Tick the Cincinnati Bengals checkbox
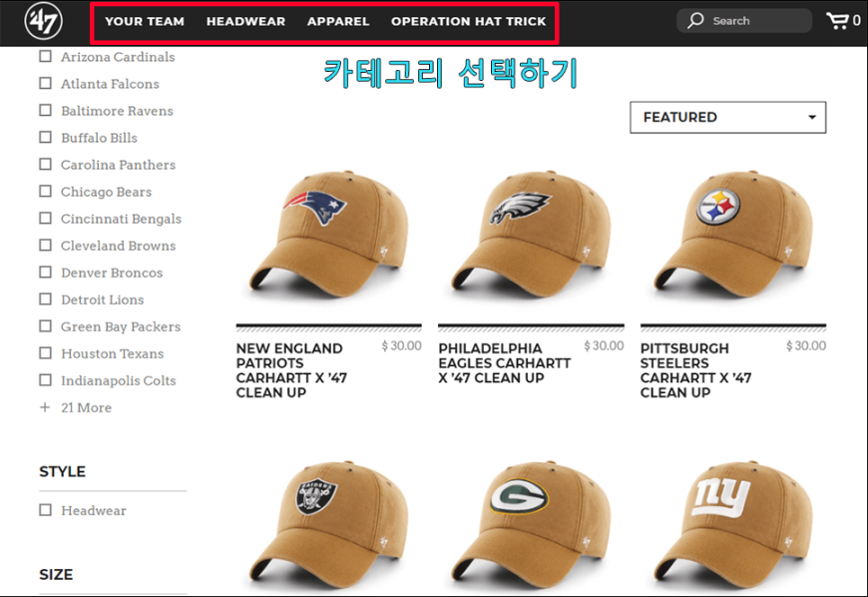The height and width of the screenshot is (597, 868). point(45,219)
